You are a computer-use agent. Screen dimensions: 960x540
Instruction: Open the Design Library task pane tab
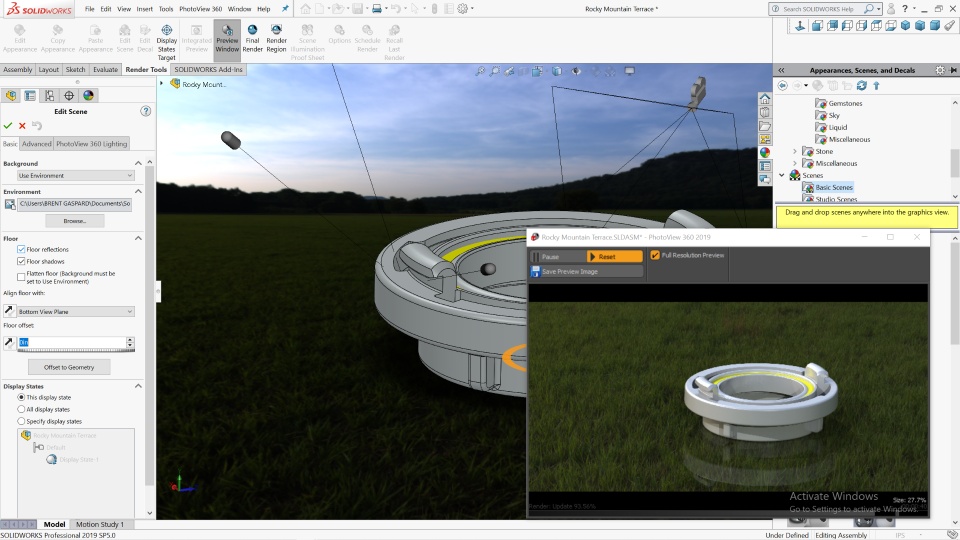coord(765,112)
